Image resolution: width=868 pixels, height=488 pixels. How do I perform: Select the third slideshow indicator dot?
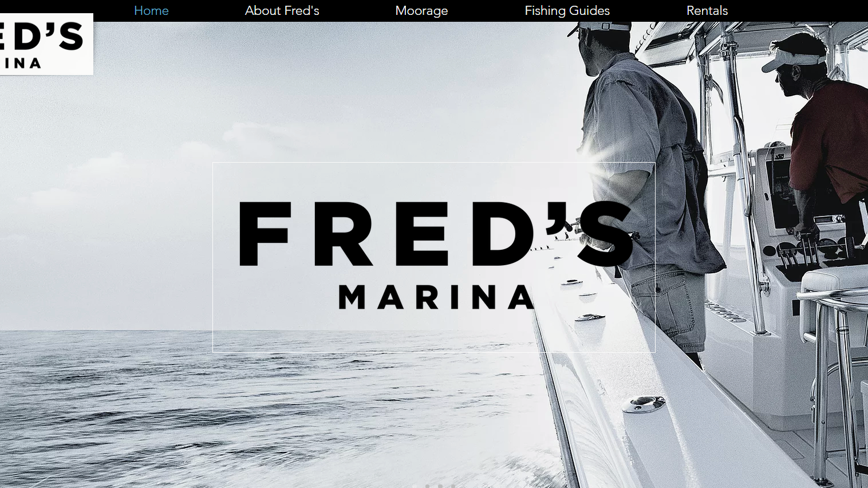440,486
